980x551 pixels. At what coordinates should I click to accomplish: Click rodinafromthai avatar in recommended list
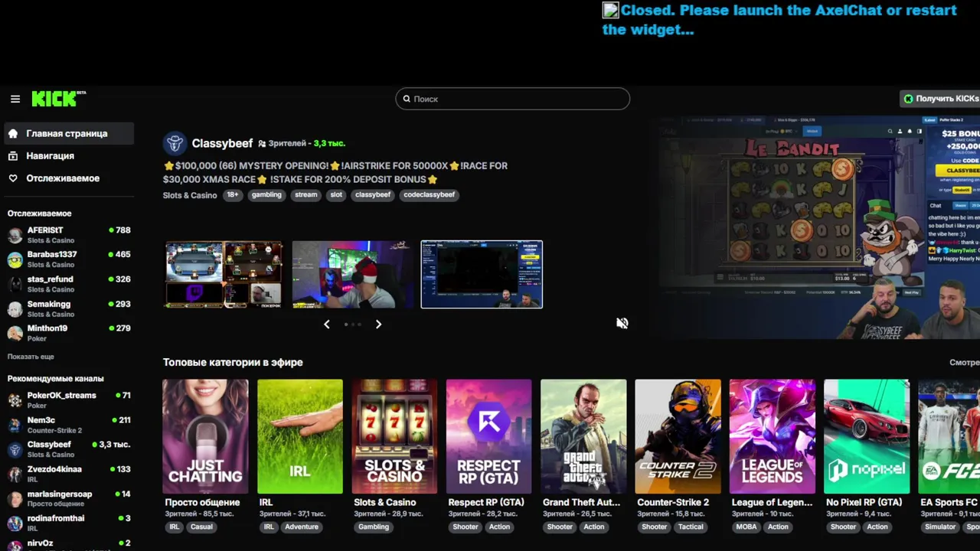pos(15,523)
